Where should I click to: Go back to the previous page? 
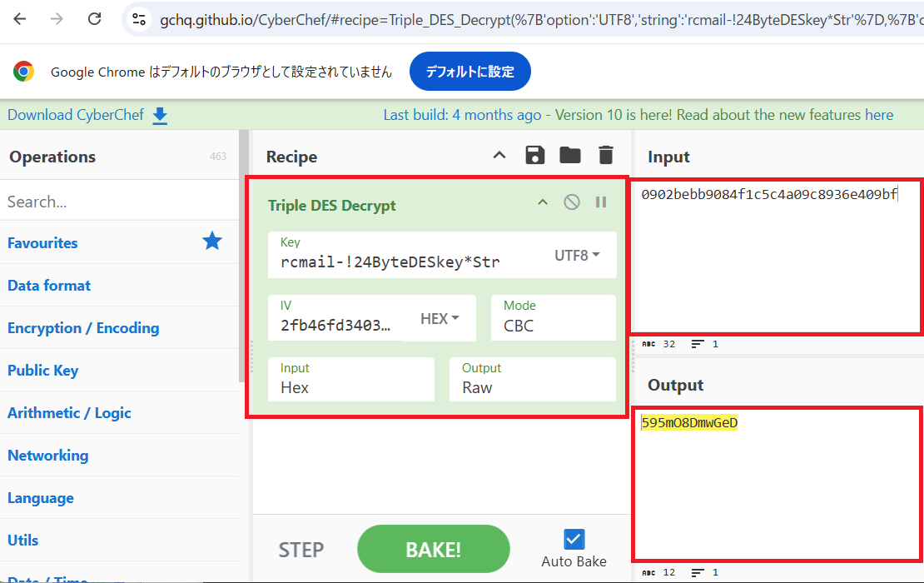click(20, 19)
